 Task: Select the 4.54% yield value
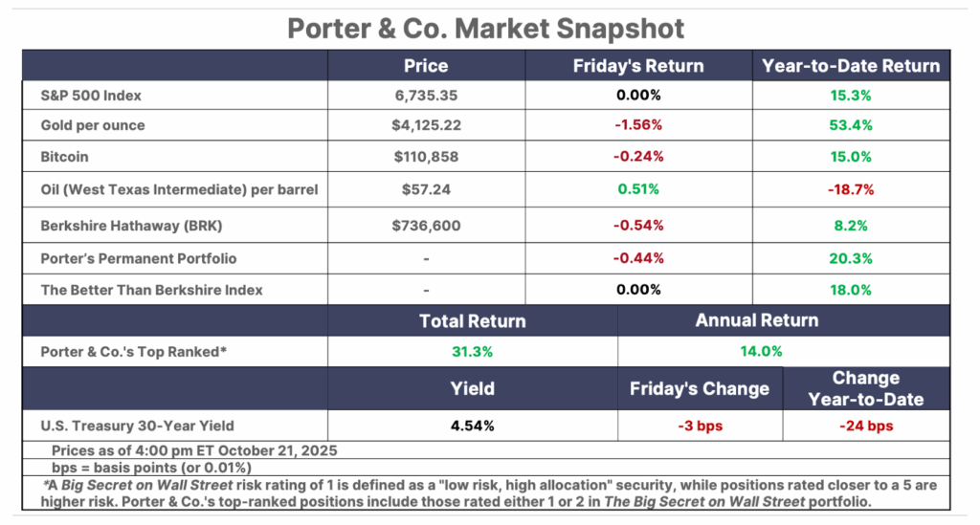pos(472,426)
